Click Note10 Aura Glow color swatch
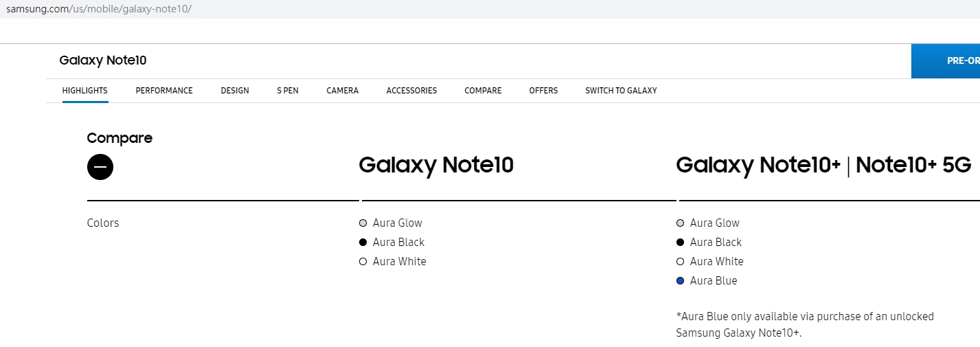Viewport: 980px width, 347px height. 363,223
